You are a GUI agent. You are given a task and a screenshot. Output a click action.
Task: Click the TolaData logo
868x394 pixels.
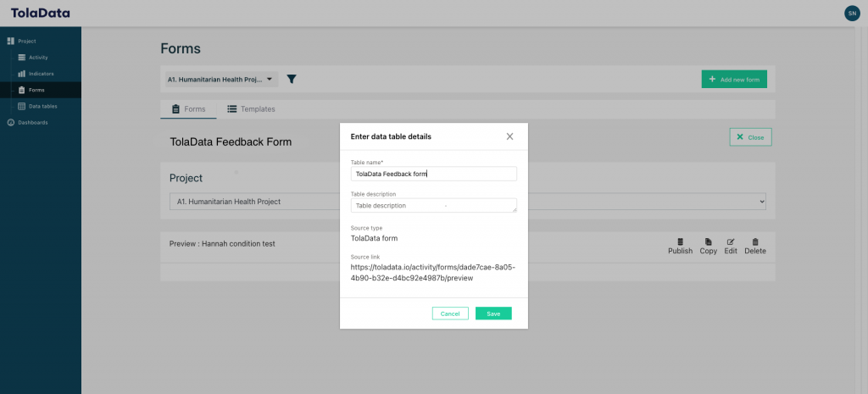coord(41,13)
